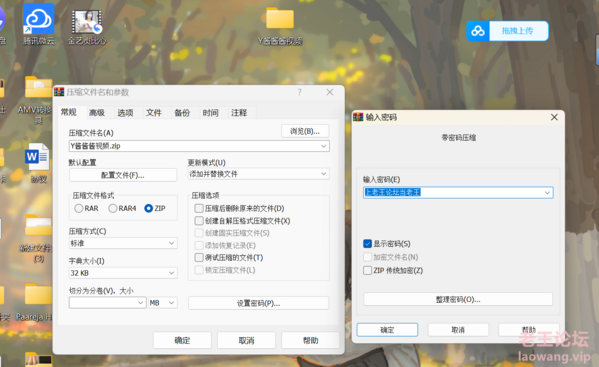Switch to the 注释 tab
The width and height of the screenshot is (599, 367).
(x=239, y=113)
